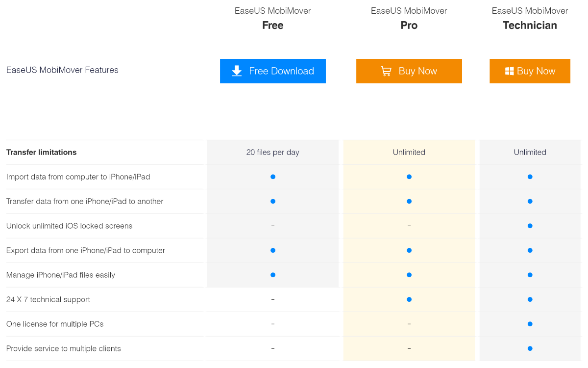Click Technician dot for Provide service to multiple clients
The image size is (588, 368).
530,348
